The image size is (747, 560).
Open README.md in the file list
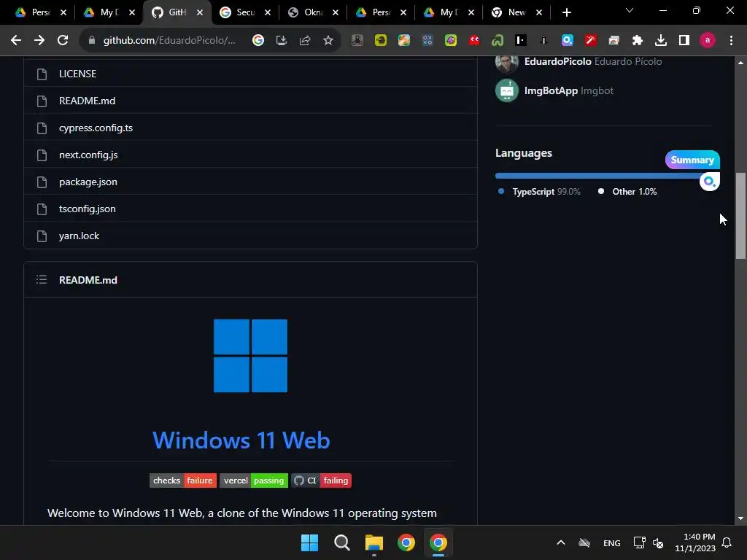[x=88, y=101]
